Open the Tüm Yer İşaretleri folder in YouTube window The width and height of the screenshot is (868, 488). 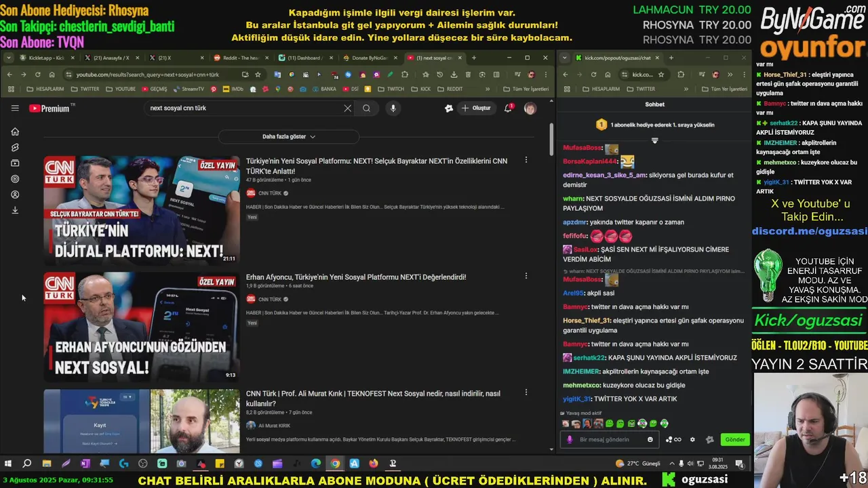pos(526,89)
